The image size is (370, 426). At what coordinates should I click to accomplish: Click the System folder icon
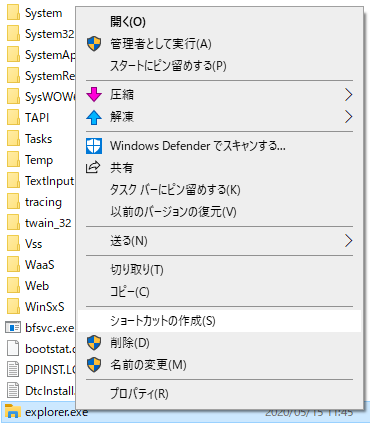point(13,13)
